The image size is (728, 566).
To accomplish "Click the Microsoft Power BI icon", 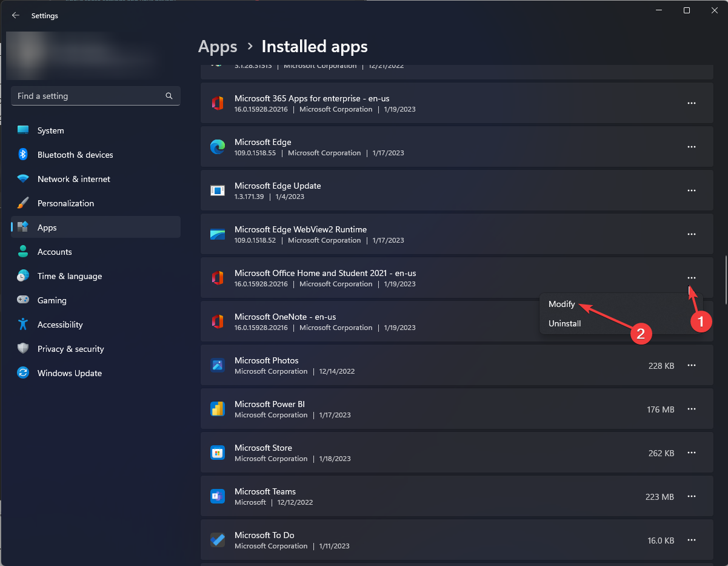I will click(x=217, y=409).
